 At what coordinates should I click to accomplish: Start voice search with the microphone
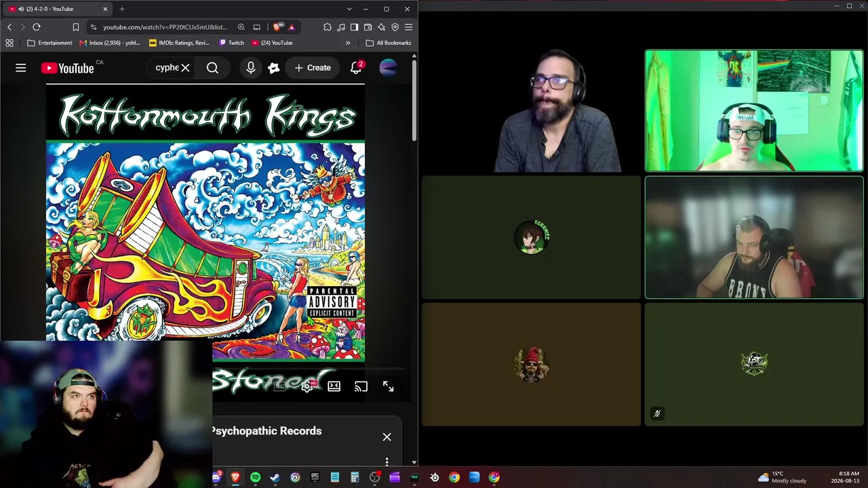(251, 68)
